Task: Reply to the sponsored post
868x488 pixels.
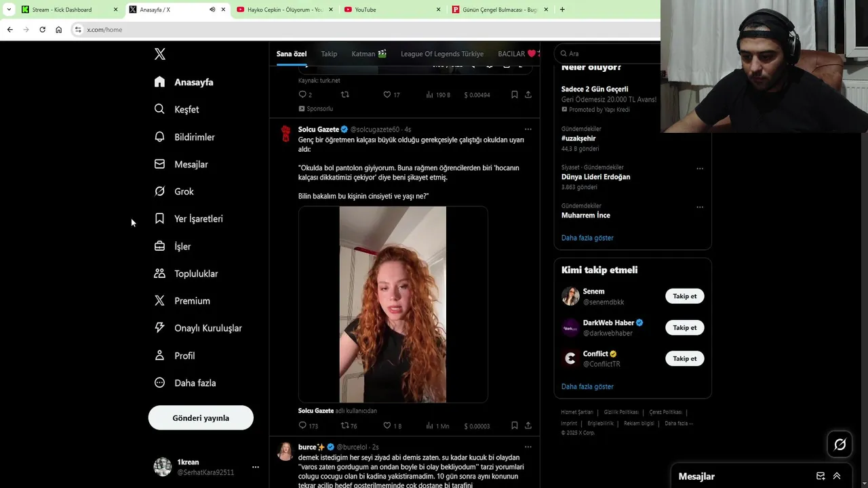Action: (303, 94)
